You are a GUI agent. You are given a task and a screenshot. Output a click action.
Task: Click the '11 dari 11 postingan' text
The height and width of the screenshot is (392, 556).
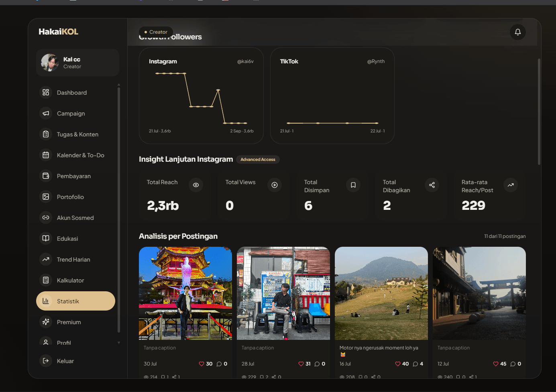coord(505,236)
